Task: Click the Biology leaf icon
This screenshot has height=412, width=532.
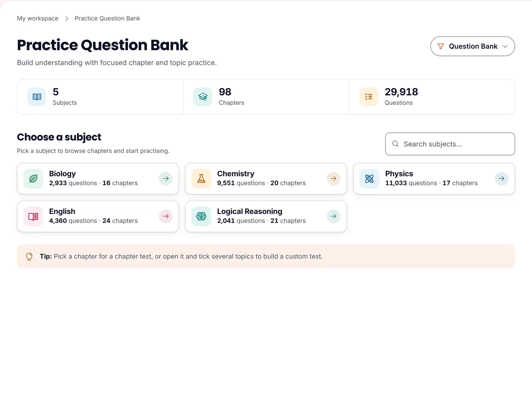Action: [33, 179]
